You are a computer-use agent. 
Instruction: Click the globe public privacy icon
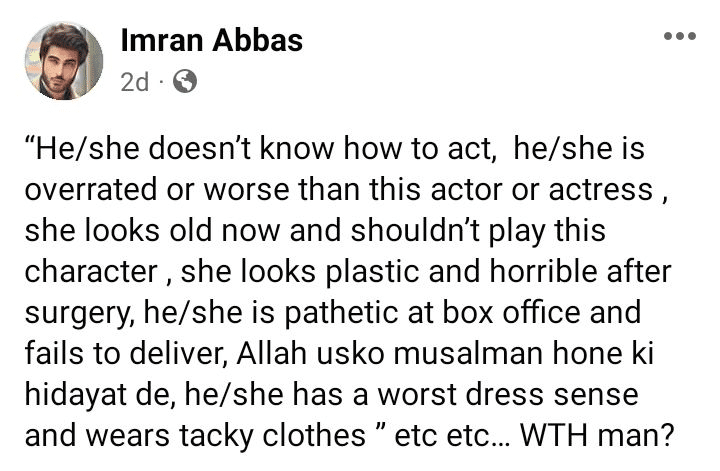coord(184,83)
